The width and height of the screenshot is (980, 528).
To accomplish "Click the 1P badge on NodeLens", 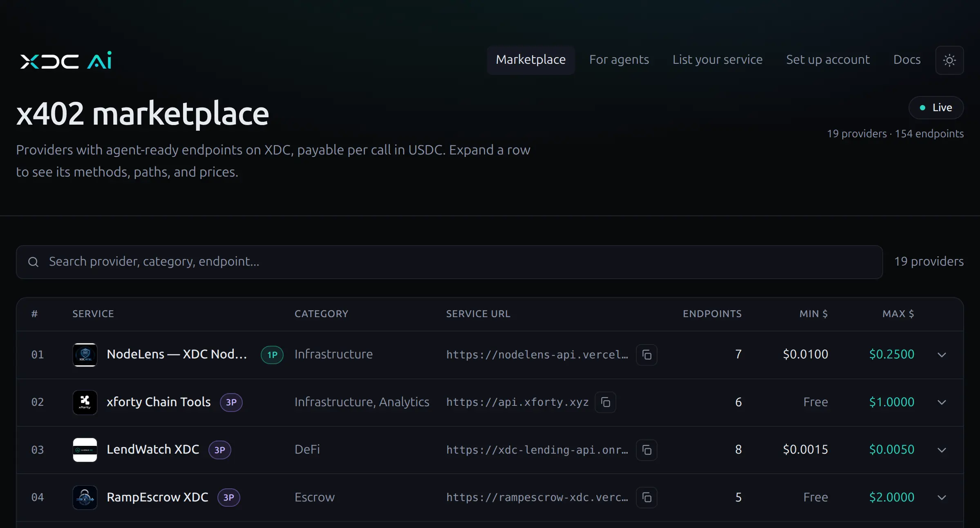I will click(x=272, y=355).
